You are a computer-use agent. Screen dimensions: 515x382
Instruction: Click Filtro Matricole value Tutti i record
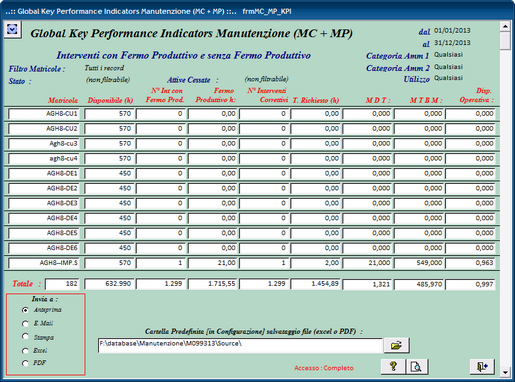click(x=104, y=68)
